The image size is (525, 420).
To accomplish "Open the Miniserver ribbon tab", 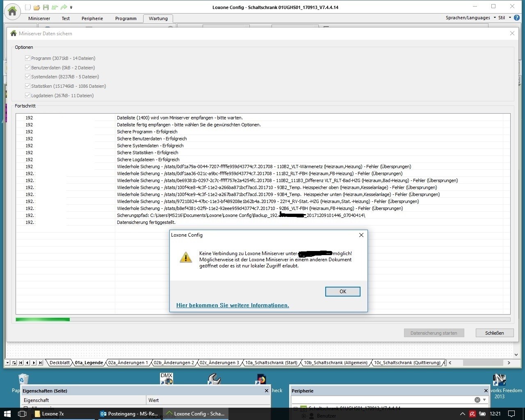I will pos(39,18).
